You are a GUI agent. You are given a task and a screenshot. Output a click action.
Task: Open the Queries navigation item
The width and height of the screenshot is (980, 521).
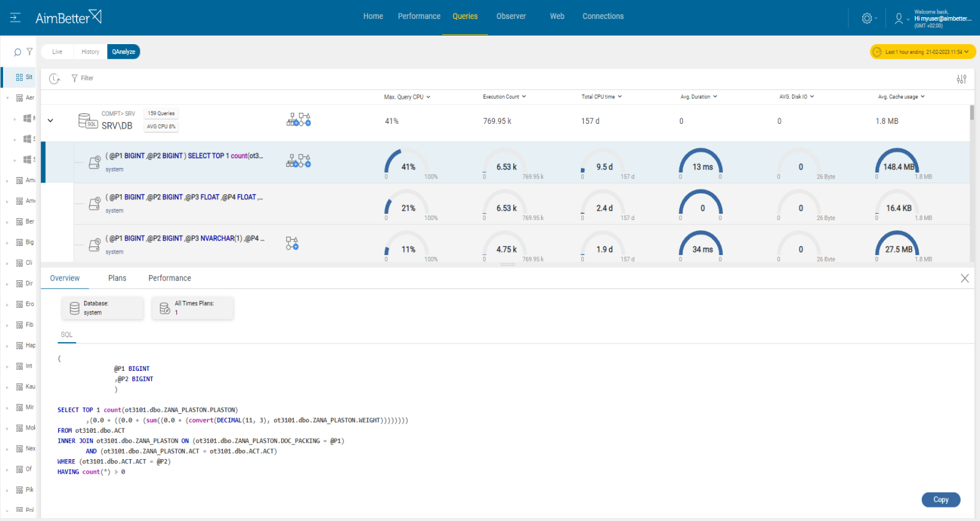(465, 17)
